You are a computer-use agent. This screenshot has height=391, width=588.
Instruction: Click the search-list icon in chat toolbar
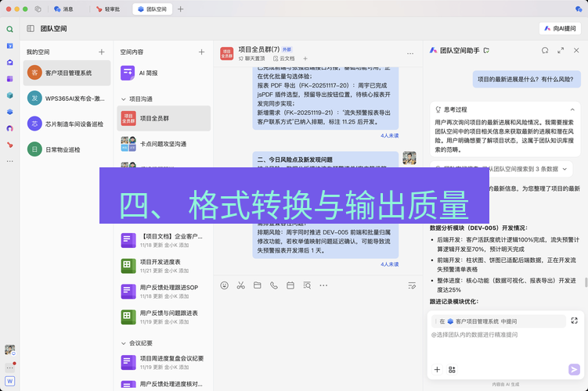[307, 285]
